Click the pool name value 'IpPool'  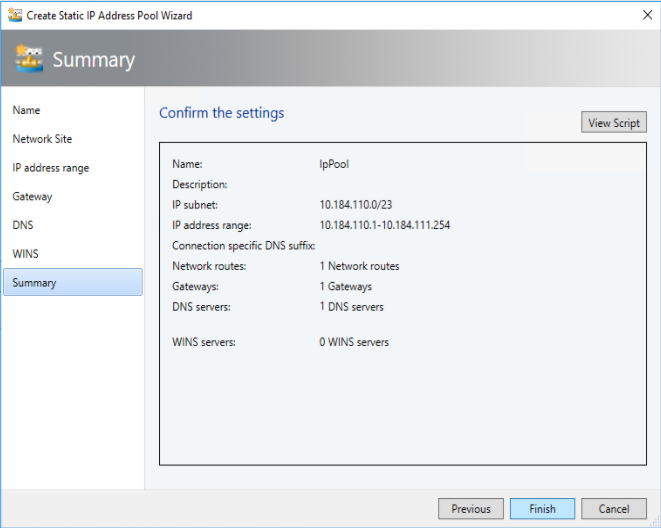(334, 164)
